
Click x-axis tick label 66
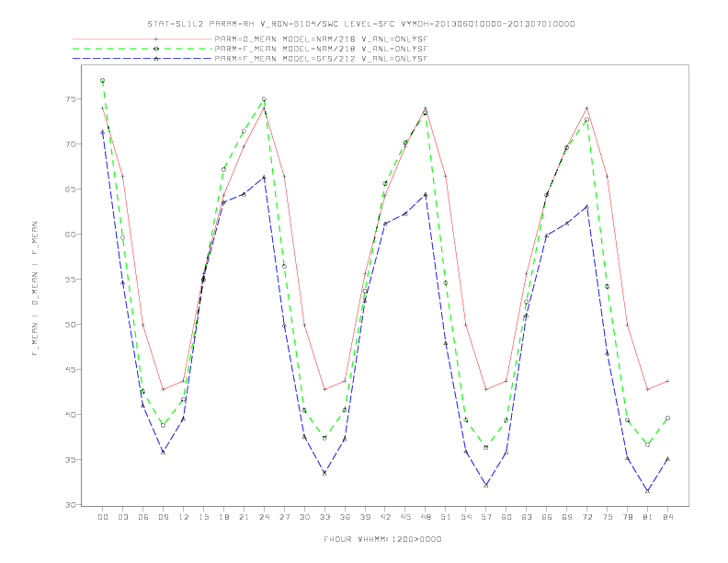(x=547, y=517)
